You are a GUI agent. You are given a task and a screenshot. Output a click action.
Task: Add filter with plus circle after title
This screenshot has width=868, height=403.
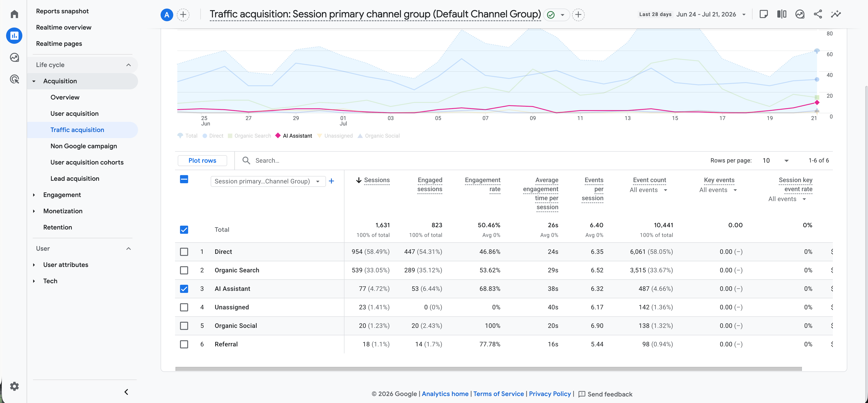[578, 15]
